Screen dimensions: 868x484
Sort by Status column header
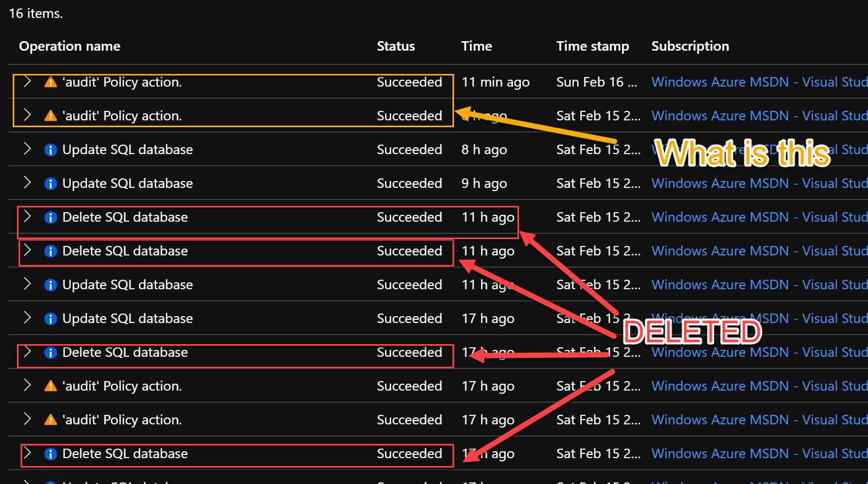(x=396, y=46)
